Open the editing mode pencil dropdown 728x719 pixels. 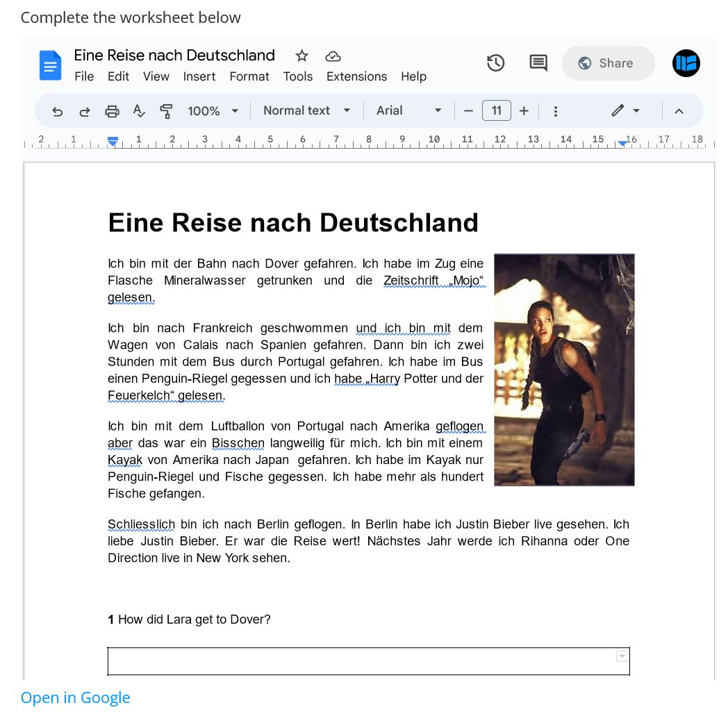625,111
